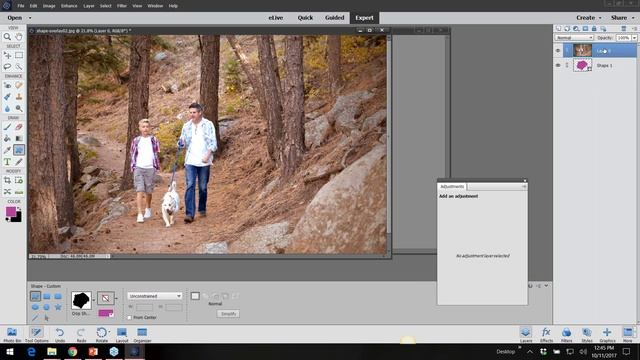Switch to the eLive tab
This screenshot has height=360, width=640.
click(x=276, y=18)
